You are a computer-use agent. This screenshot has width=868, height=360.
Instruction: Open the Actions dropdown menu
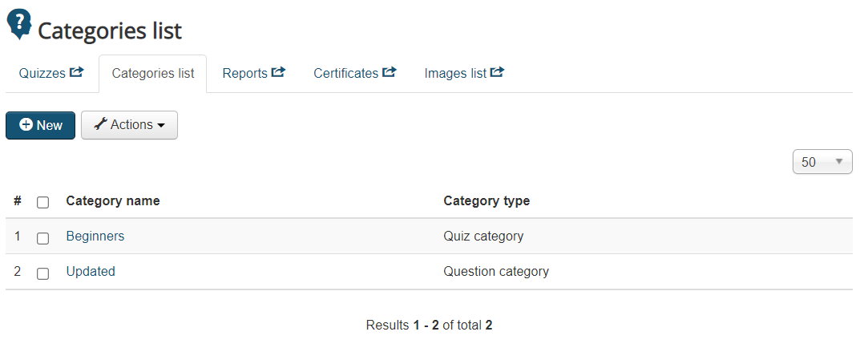coord(129,125)
